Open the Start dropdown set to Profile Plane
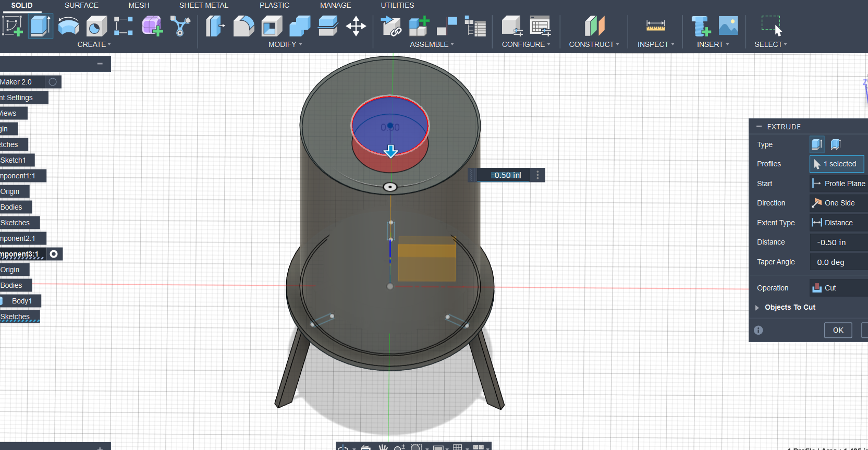868x450 pixels. pos(838,184)
